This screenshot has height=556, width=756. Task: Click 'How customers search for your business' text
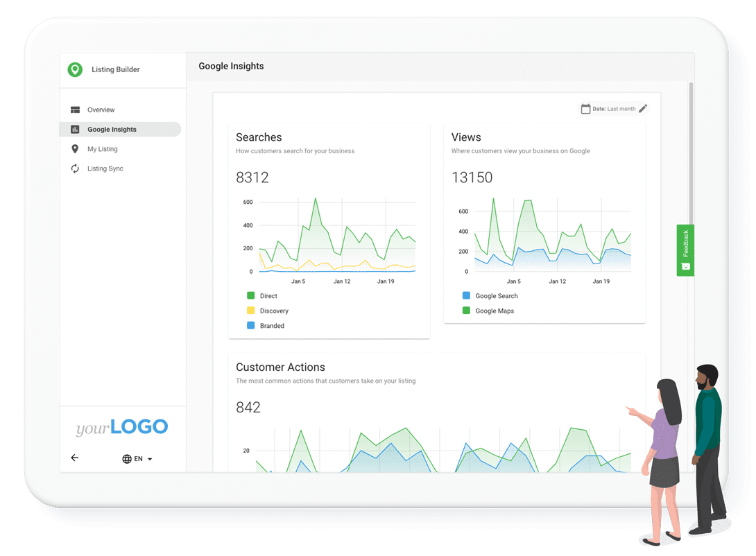295,151
